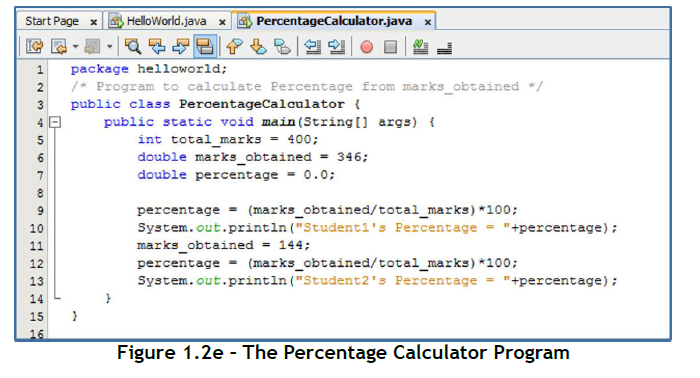Jump to Find Next Occurrence arrow icon
This screenshot has height=378, width=700.
[x=180, y=46]
